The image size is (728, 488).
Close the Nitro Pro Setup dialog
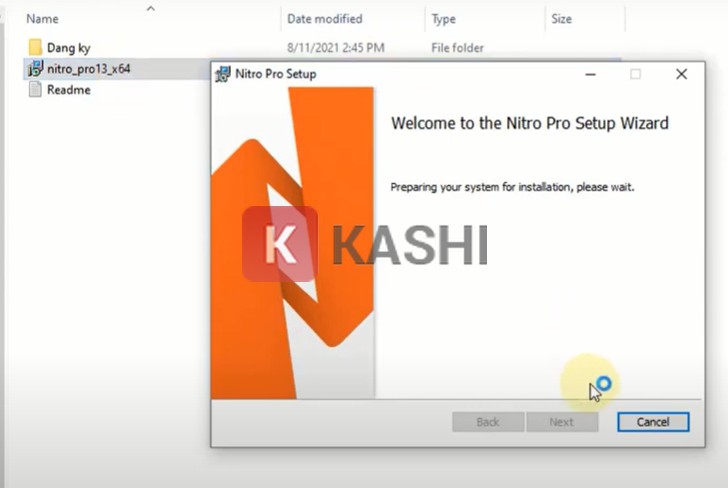(681, 74)
